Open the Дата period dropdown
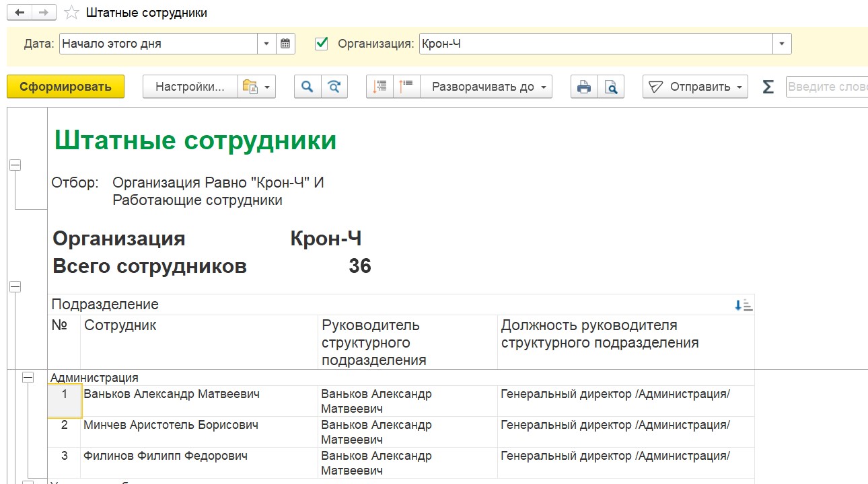868x484 pixels. click(x=267, y=44)
